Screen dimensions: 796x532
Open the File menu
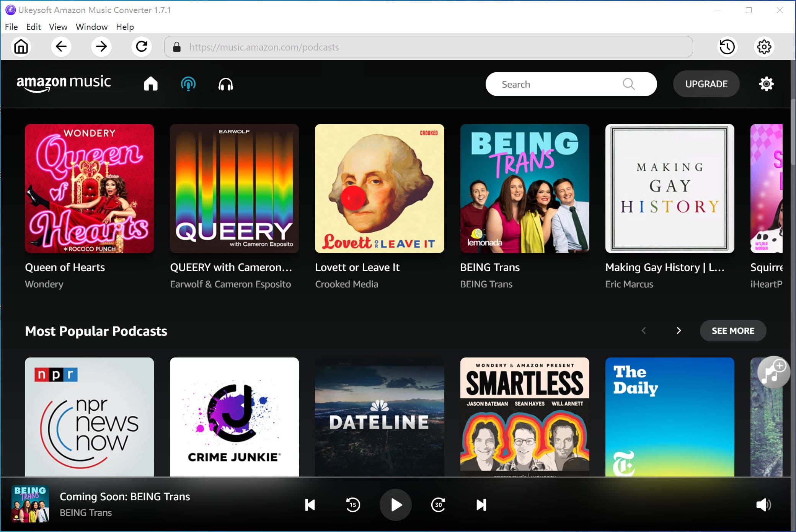(x=10, y=26)
